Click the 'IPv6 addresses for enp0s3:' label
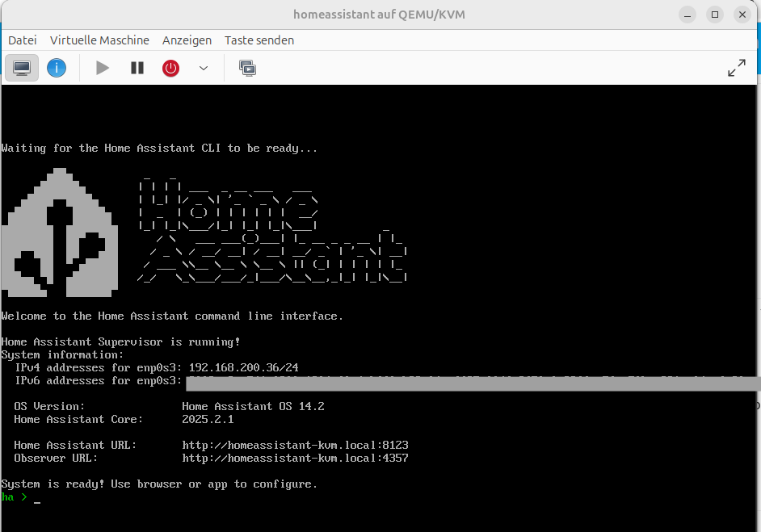The image size is (761, 532). click(x=98, y=381)
